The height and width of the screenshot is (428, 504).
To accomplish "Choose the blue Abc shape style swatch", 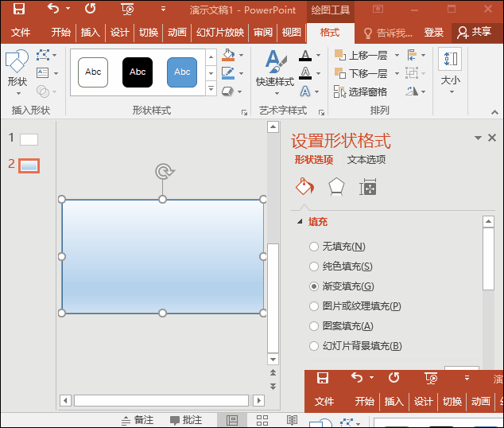I will coord(182,72).
